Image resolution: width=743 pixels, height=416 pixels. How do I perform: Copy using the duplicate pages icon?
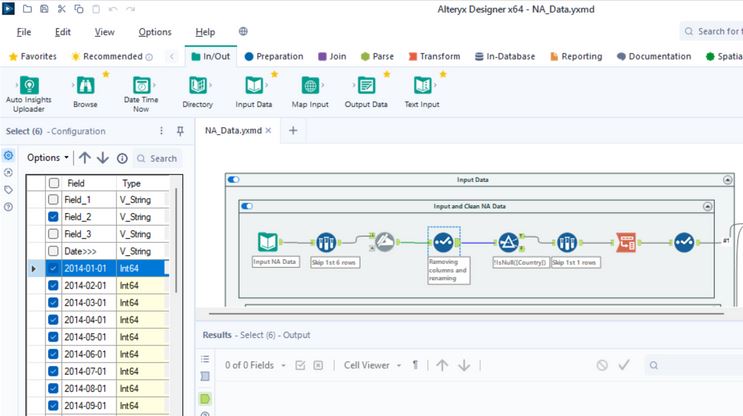[79, 9]
